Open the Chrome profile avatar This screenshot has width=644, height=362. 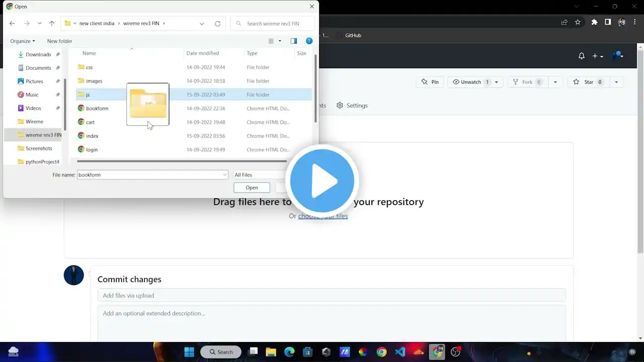[622, 22]
